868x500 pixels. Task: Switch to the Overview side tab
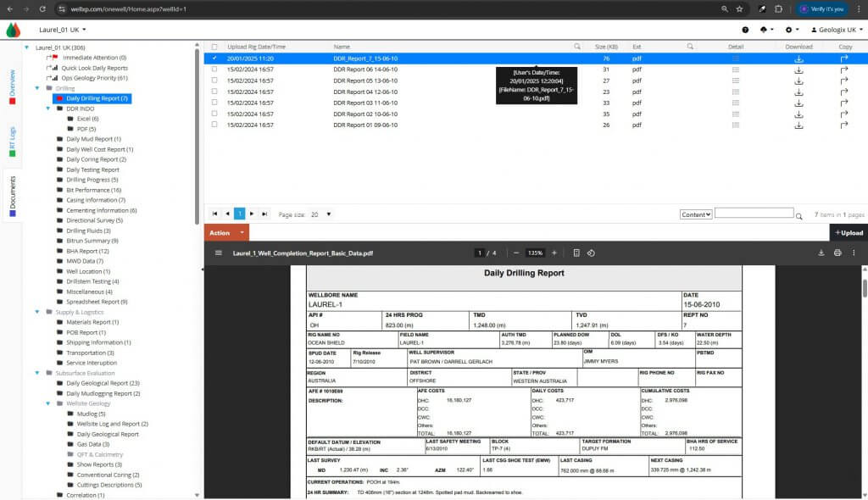[12, 86]
